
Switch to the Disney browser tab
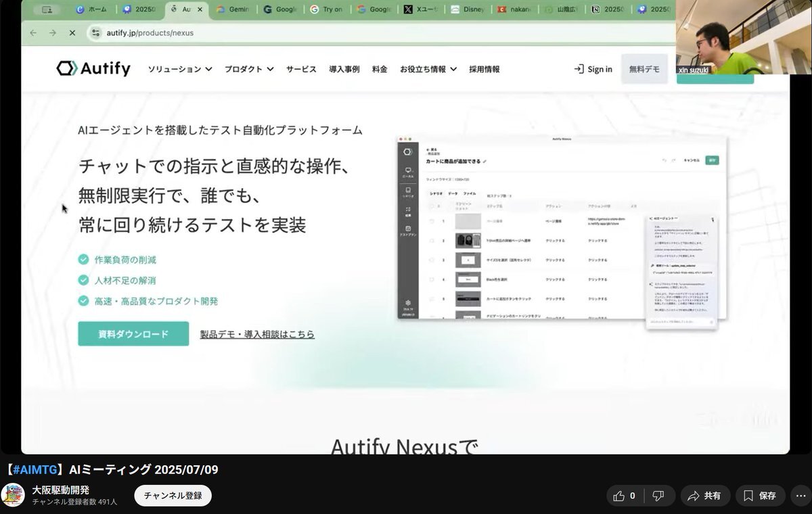(x=466, y=9)
